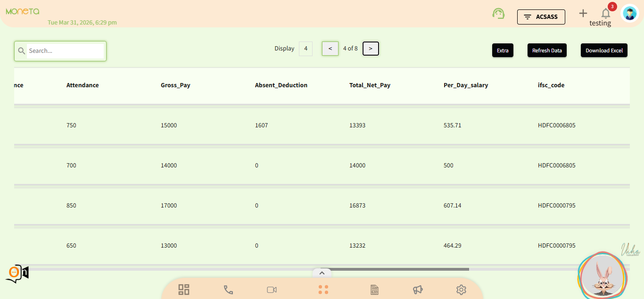The image size is (644, 299).
Task: Click the Download Excel button
Action: coord(604,50)
